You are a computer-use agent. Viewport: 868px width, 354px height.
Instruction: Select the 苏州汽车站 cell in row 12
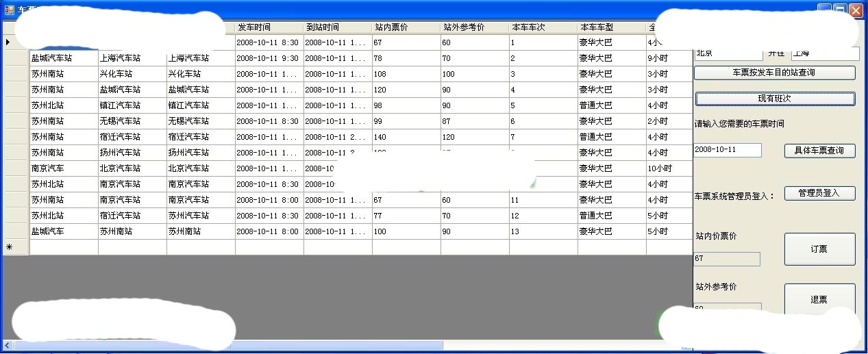pyautogui.click(x=201, y=216)
